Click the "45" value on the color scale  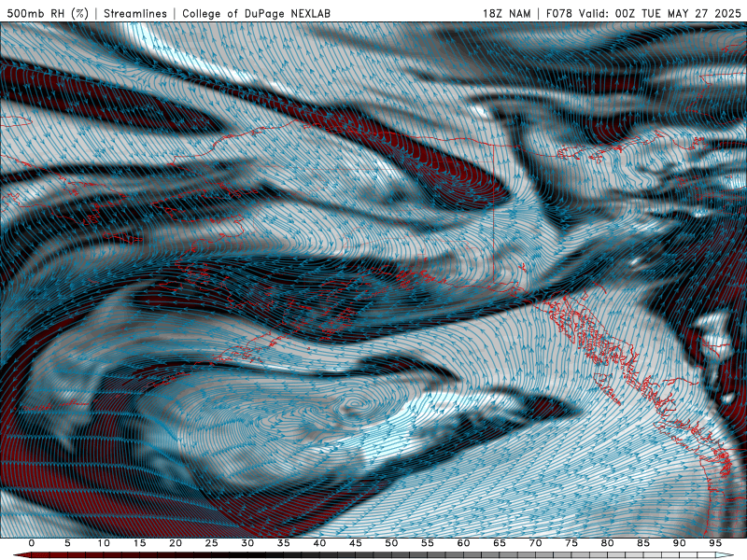[x=356, y=543]
